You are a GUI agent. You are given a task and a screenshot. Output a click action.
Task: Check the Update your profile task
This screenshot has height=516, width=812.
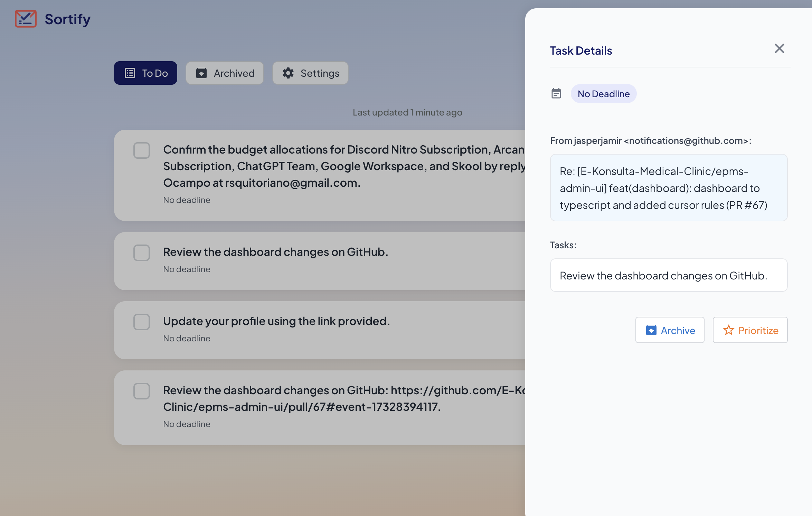pos(142,322)
